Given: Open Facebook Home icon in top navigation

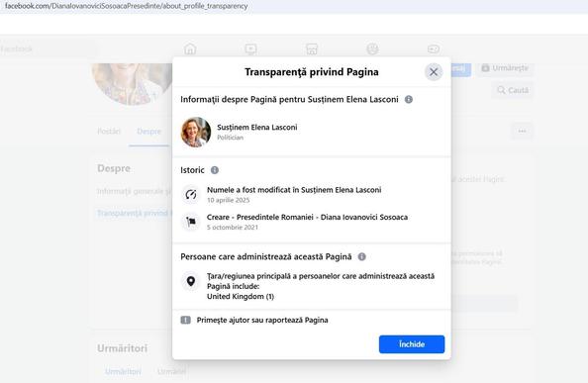Looking at the screenshot, I should (x=190, y=48).
